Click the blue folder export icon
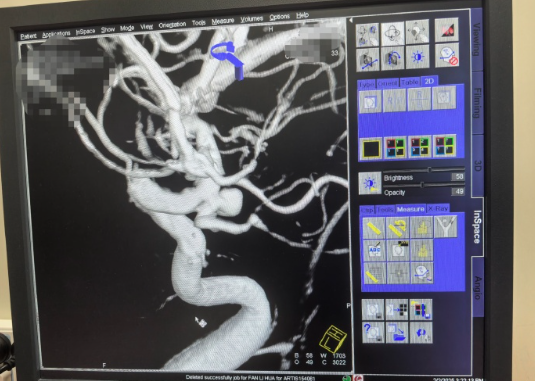535x381 pixels. point(397,333)
